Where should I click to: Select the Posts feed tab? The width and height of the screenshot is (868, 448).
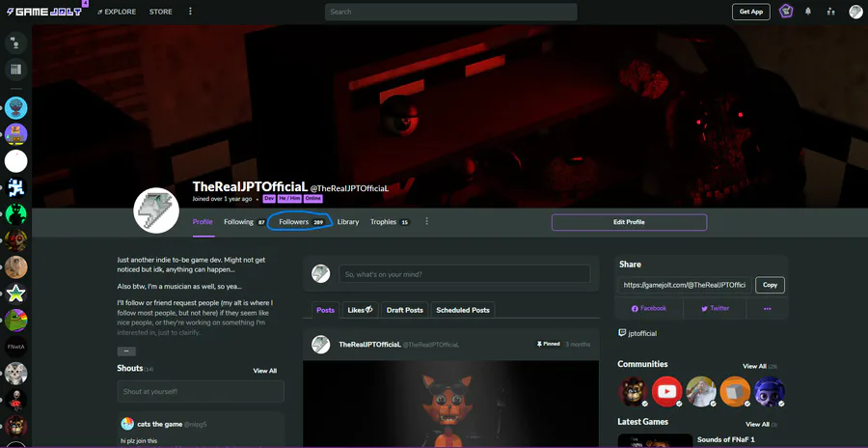tap(325, 310)
